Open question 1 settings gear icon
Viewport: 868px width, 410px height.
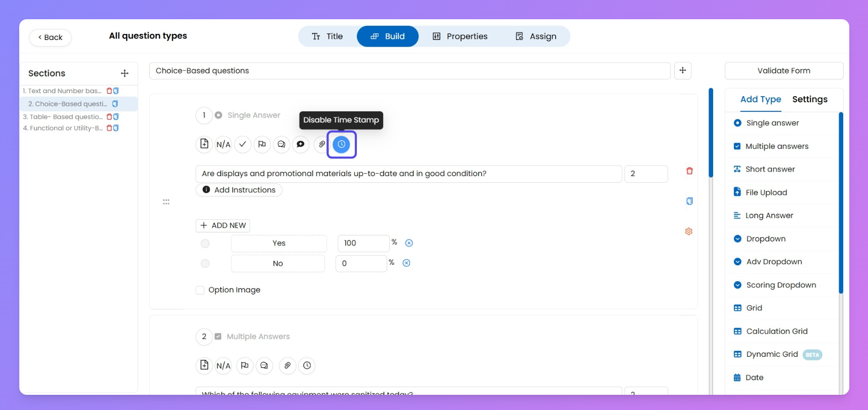(689, 231)
